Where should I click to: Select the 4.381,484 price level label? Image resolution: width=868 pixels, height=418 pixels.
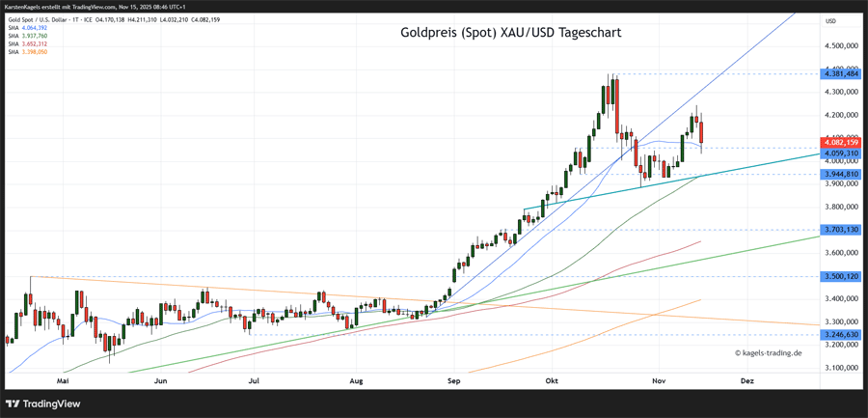pos(840,73)
